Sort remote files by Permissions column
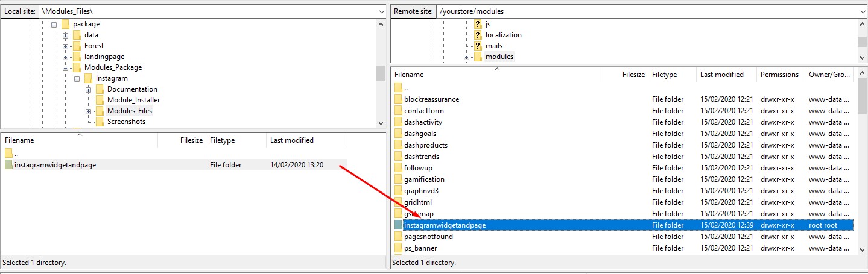Viewport: 868px width, 274px height. (x=780, y=75)
